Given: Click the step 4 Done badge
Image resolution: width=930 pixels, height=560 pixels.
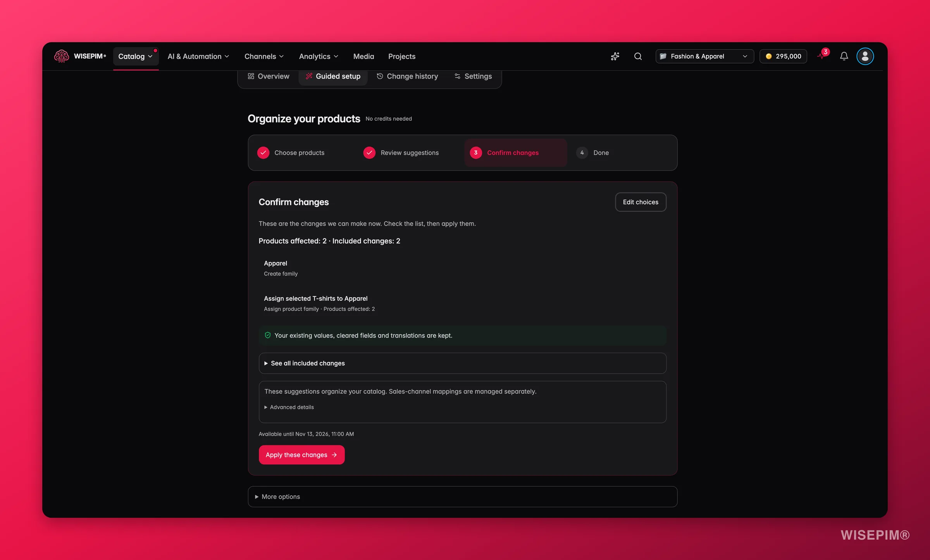Looking at the screenshot, I should (x=582, y=153).
